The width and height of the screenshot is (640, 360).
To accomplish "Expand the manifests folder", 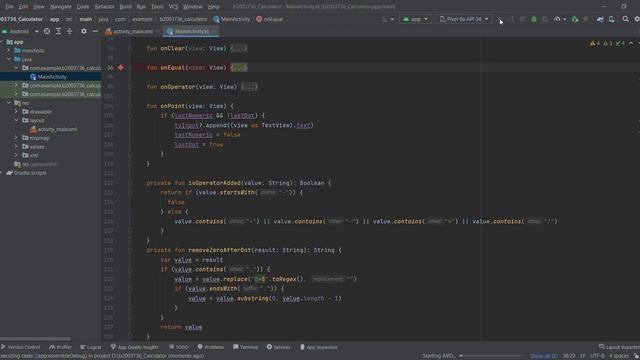I will pos(9,50).
